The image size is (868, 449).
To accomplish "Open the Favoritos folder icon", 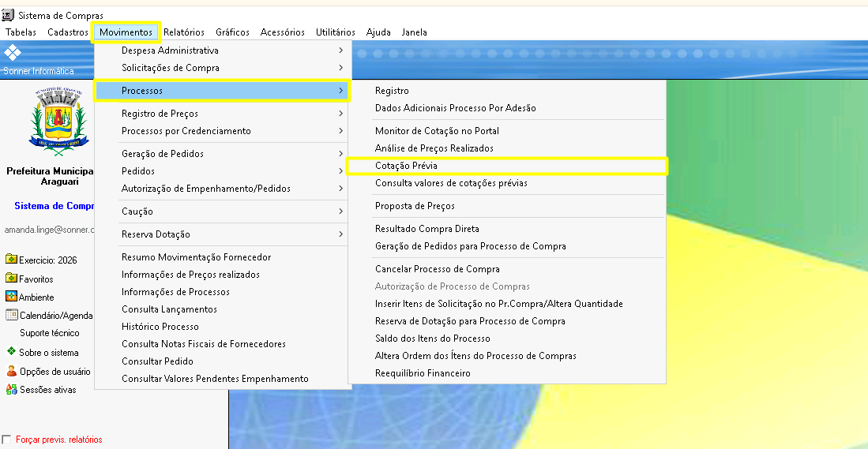I will 11,279.
